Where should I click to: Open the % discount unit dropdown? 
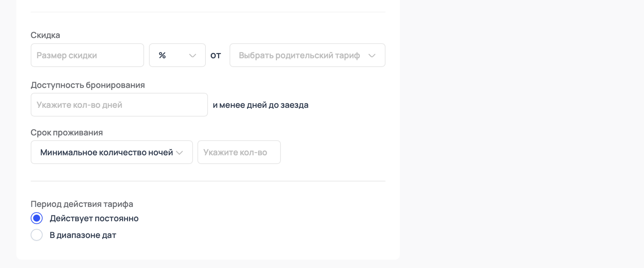point(177,55)
